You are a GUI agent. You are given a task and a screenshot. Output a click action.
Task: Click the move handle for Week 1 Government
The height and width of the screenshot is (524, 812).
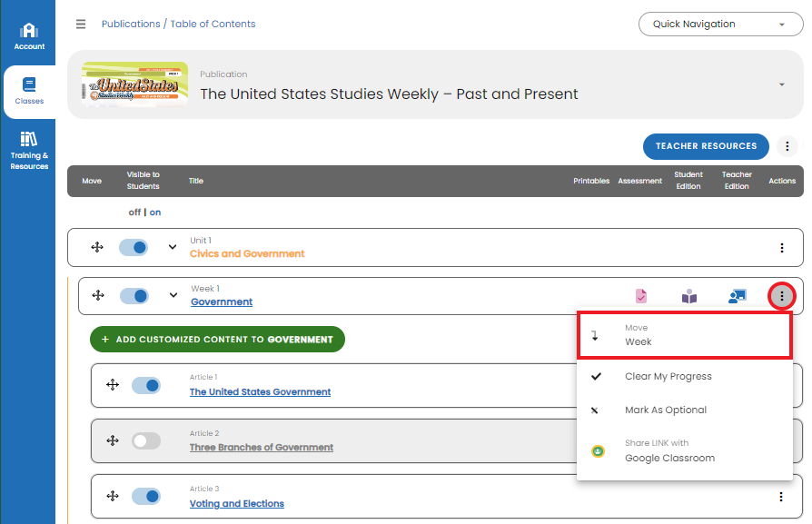click(98, 296)
